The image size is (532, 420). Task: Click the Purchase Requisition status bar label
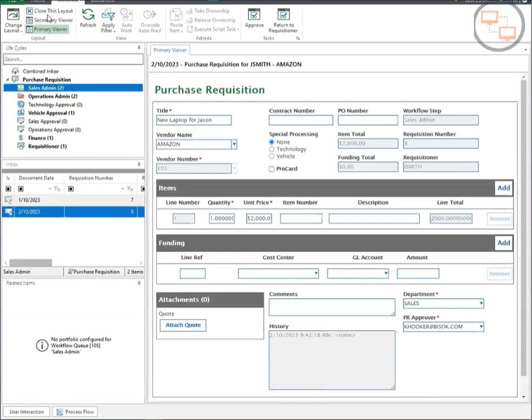[93, 272]
